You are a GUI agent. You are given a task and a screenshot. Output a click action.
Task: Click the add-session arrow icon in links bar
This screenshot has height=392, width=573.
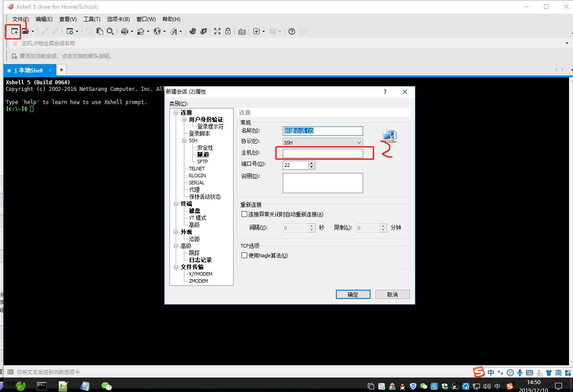click(14, 56)
